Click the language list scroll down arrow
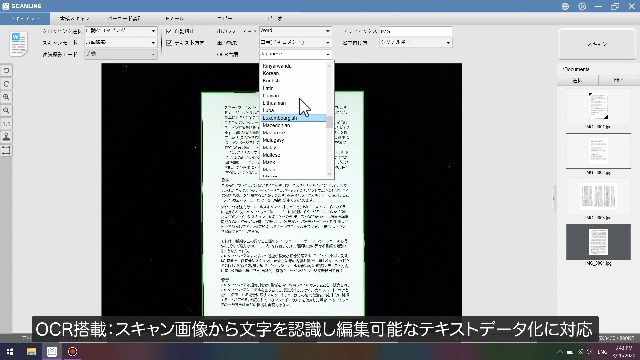 (x=330, y=174)
